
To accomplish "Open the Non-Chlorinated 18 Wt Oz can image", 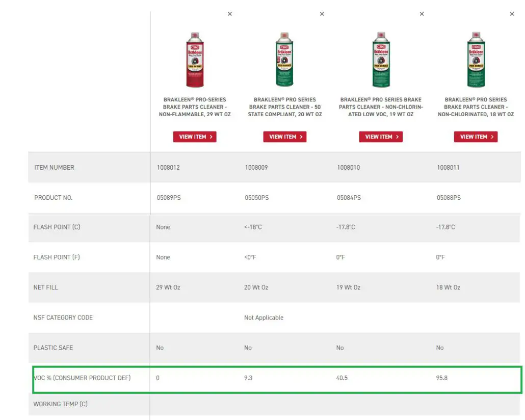I will click(x=476, y=60).
